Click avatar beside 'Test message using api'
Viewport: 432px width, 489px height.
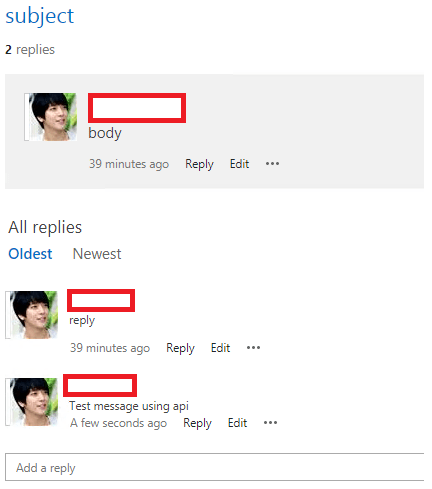pyautogui.click(x=32, y=402)
